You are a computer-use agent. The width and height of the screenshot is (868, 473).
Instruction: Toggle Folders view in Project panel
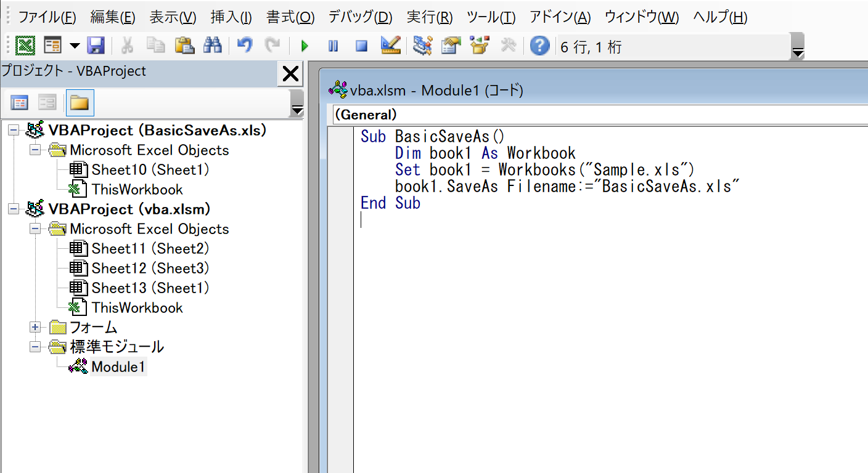(x=80, y=102)
